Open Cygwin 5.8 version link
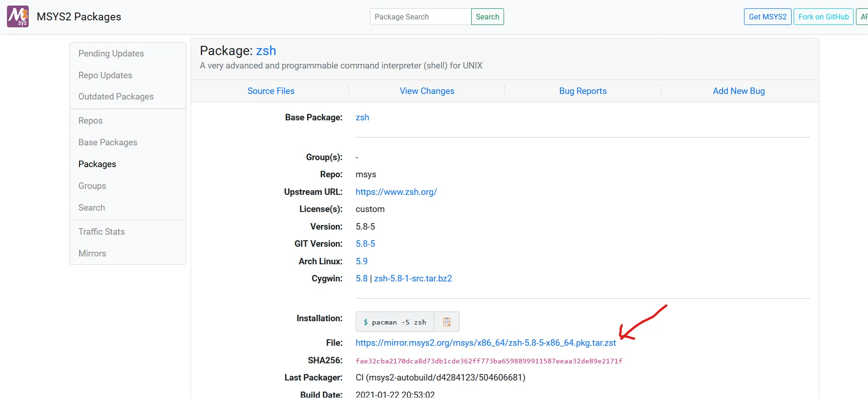This screenshot has height=399, width=868. point(362,278)
